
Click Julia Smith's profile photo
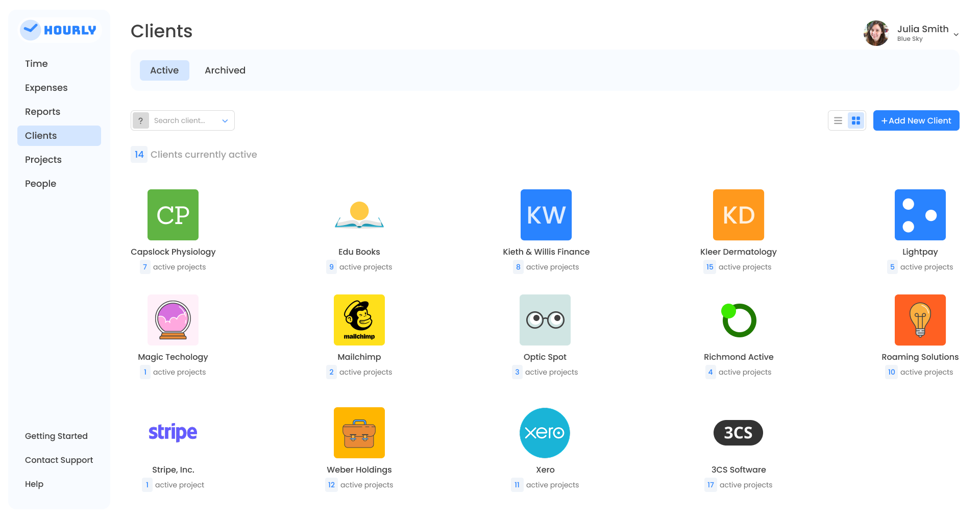(876, 33)
